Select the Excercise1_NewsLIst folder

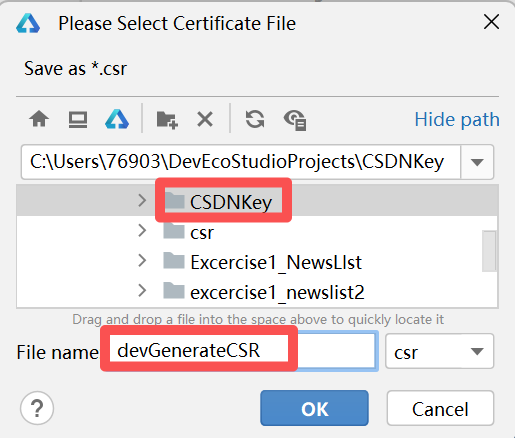(262, 262)
